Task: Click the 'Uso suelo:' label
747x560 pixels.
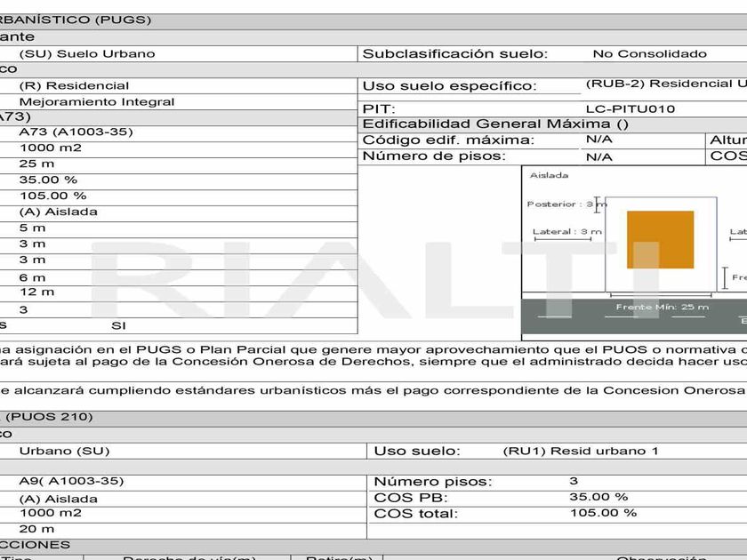Action: [417, 451]
